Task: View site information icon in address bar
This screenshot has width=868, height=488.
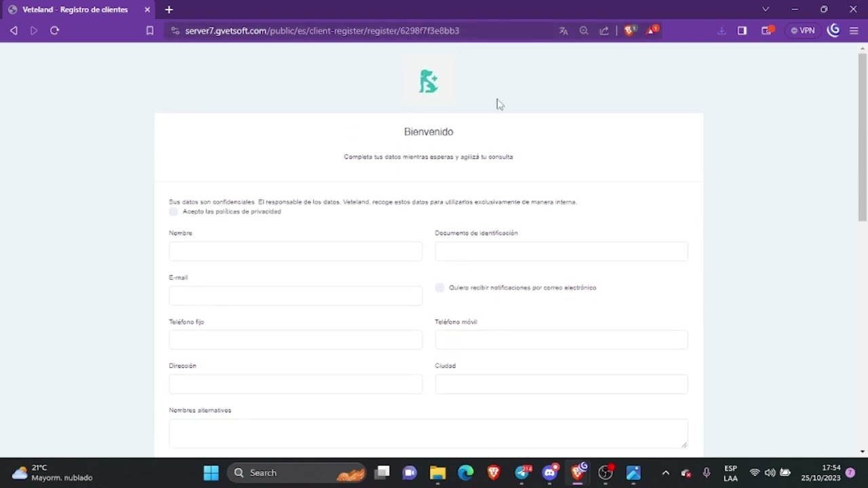Action: (x=175, y=30)
